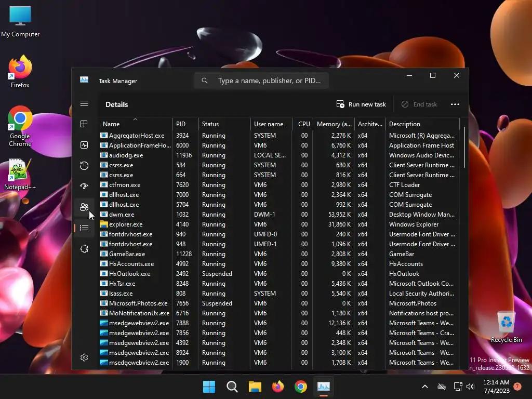The height and width of the screenshot is (399, 532).
Task: Select the dwm.exe process row
Action: [x=279, y=215]
